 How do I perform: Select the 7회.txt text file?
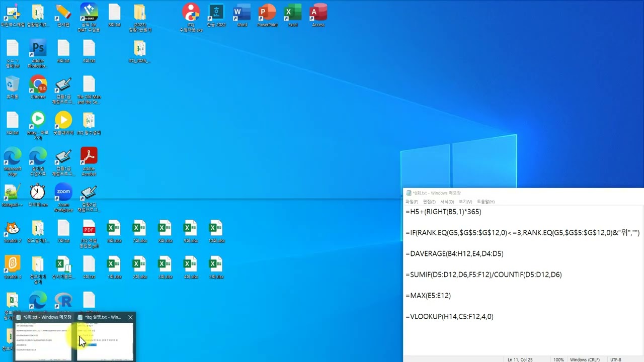[63, 231]
